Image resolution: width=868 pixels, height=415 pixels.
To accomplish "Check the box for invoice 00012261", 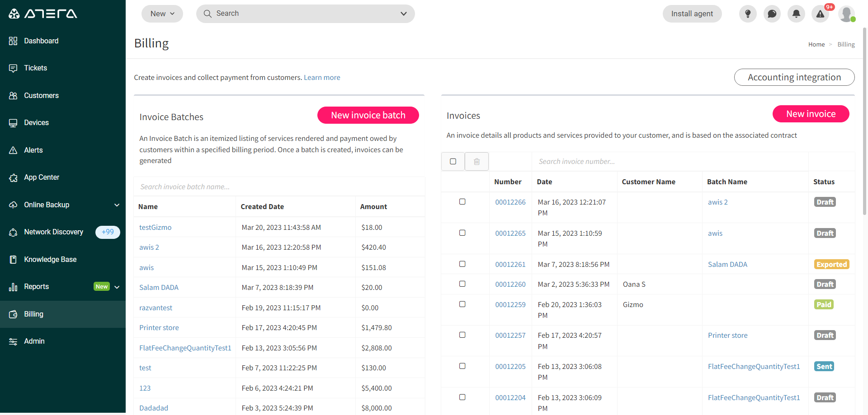I will click(x=462, y=264).
